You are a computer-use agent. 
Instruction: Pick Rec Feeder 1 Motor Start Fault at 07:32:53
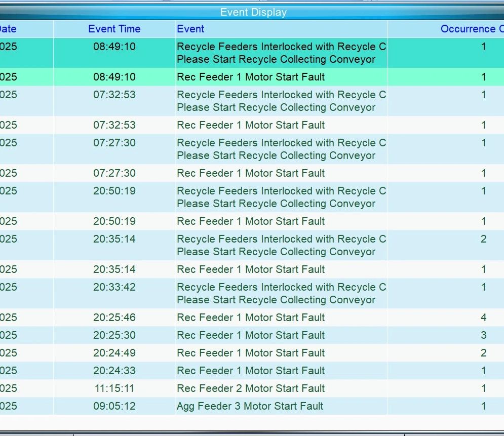(251, 125)
